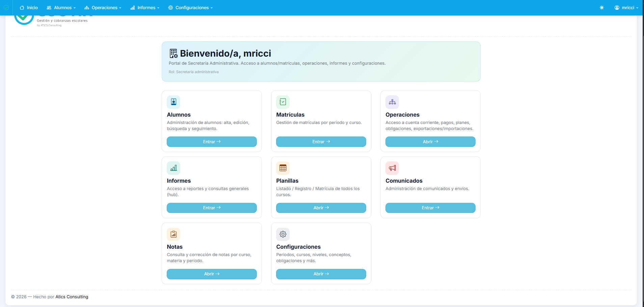Click the Informes bar chart icon

[173, 168]
